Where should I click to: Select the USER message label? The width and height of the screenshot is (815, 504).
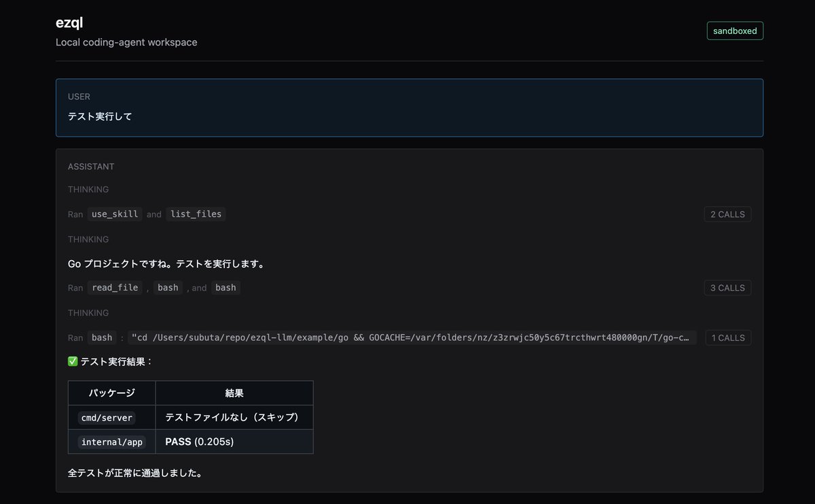pyautogui.click(x=79, y=96)
